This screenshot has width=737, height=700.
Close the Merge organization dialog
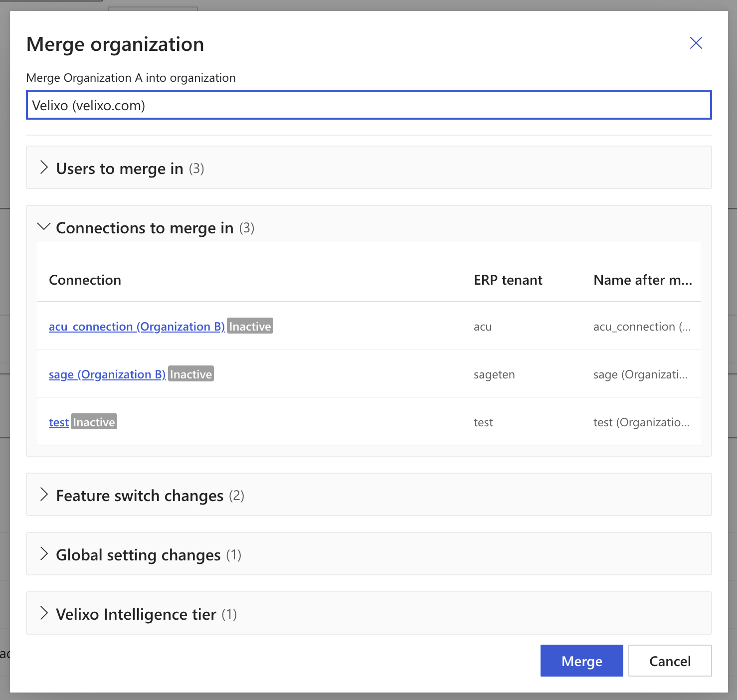tap(696, 43)
